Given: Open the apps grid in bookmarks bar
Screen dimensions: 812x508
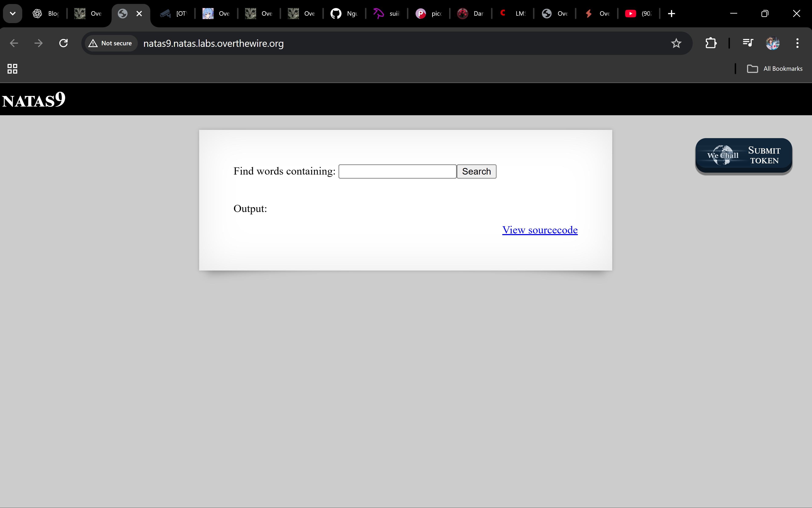Looking at the screenshot, I should click(x=12, y=69).
